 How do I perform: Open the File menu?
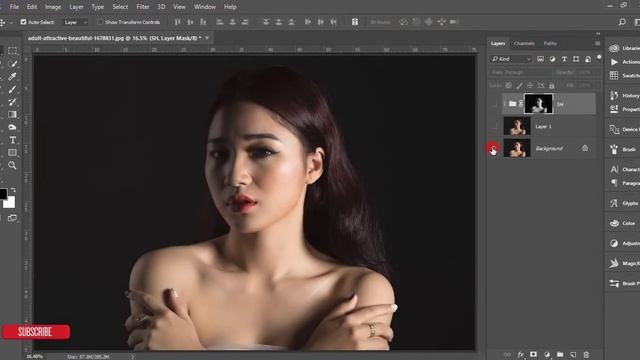coord(14,7)
